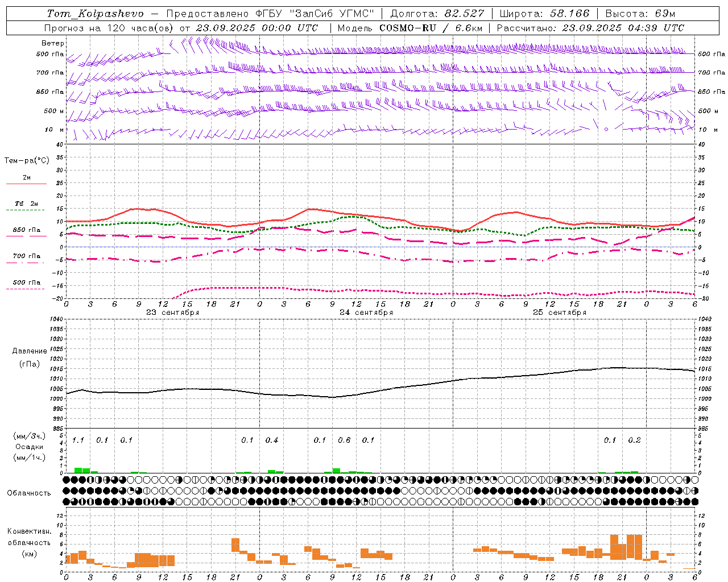The width and height of the screenshot is (728, 582).
Task: Click the 0.4 precipitation amount value
Action: [272, 440]
